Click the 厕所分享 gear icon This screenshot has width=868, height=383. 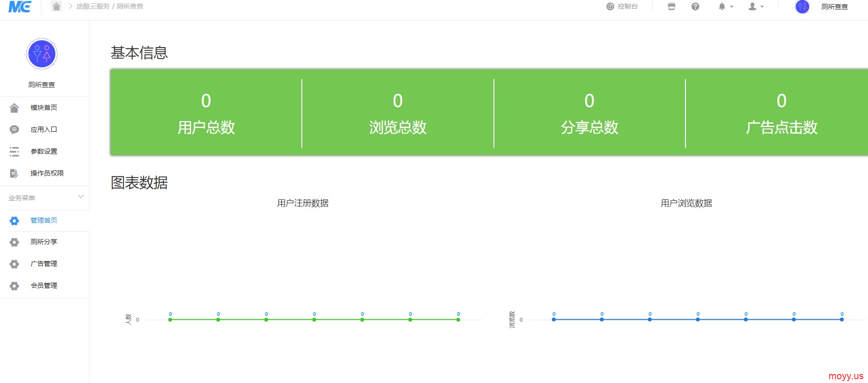pyautogui.click(x=14, y=242)
